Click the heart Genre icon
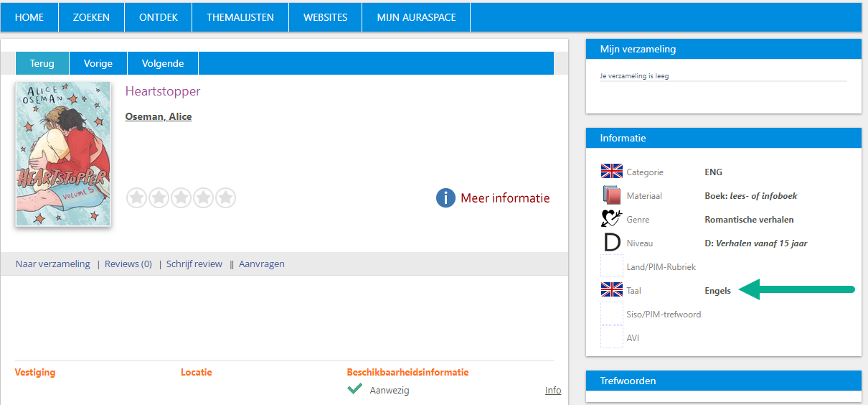 click(611, 219)
